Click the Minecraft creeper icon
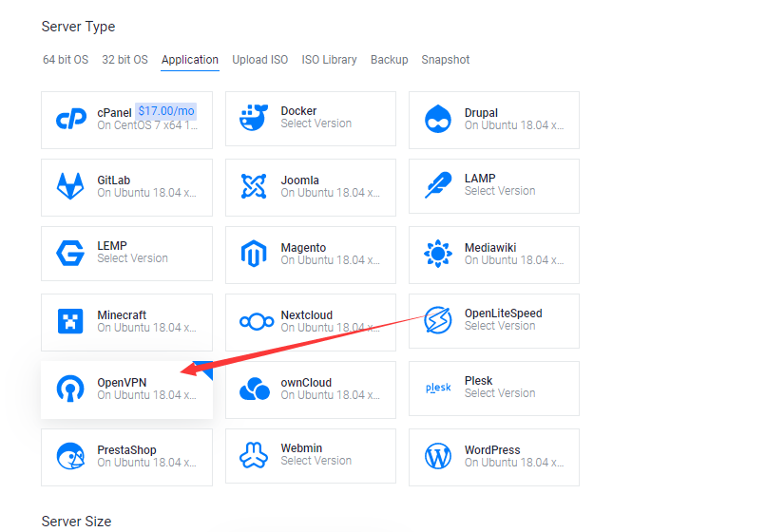This screenshot has width=766, height=532. tap(70, 321)
